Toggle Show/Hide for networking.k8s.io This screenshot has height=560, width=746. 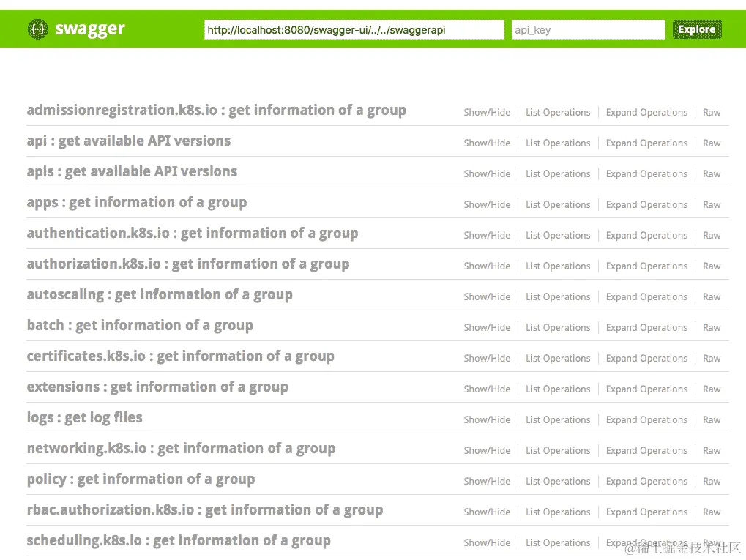(487, 451)
